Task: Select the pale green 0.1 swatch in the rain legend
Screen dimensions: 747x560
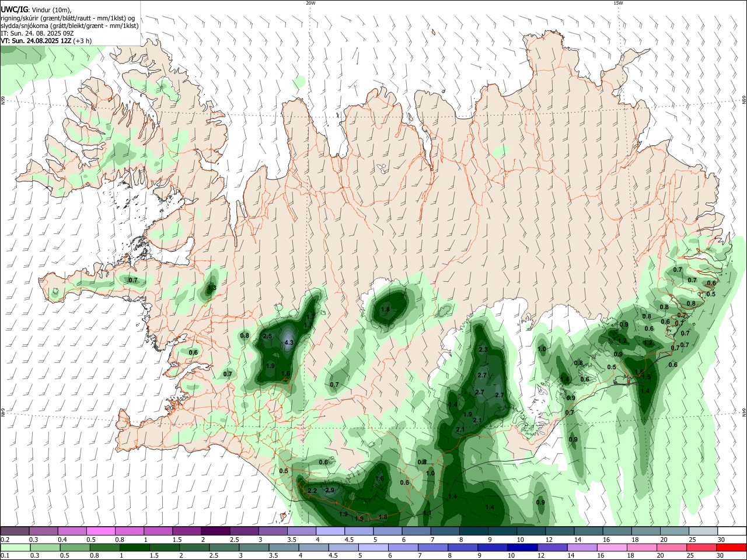Action: pos(15,548)
